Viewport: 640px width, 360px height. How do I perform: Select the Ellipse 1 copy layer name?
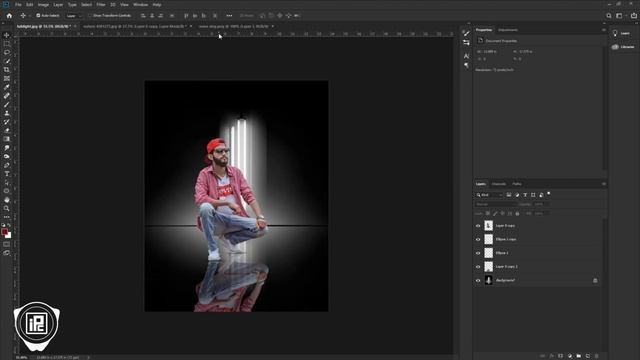(506, 239)
